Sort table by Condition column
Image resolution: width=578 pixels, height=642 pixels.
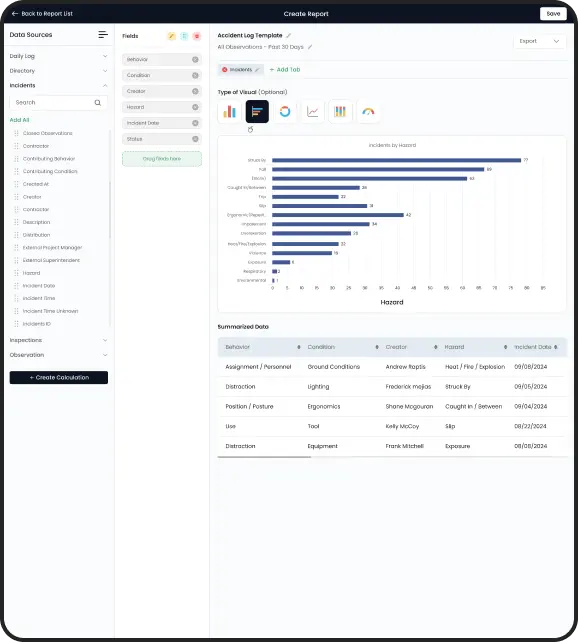pos(377,347)
